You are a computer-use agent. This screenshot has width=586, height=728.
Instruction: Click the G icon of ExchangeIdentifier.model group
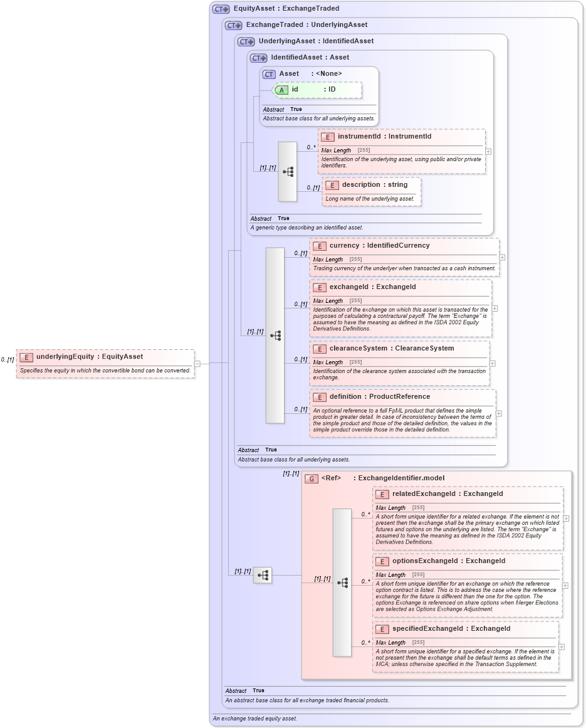pyautogui.click(x=311, y=478)
